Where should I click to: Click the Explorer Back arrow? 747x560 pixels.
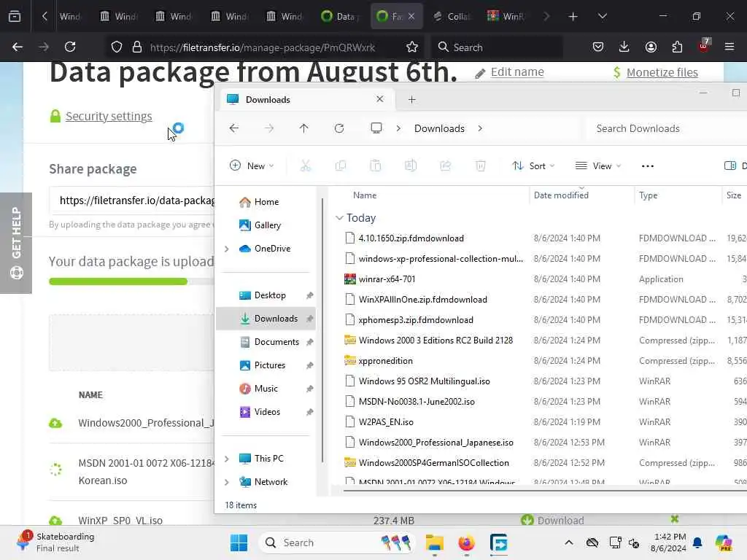click(234, 128)
